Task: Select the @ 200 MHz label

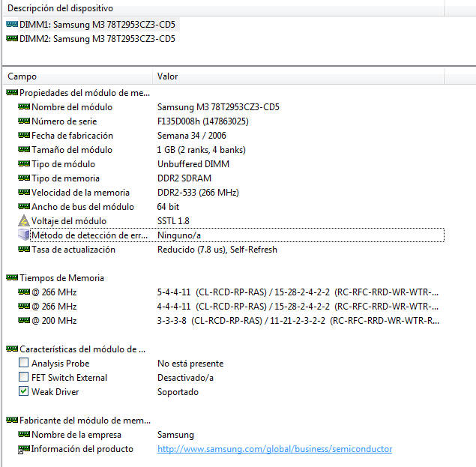Action: (x=54, y=321)
